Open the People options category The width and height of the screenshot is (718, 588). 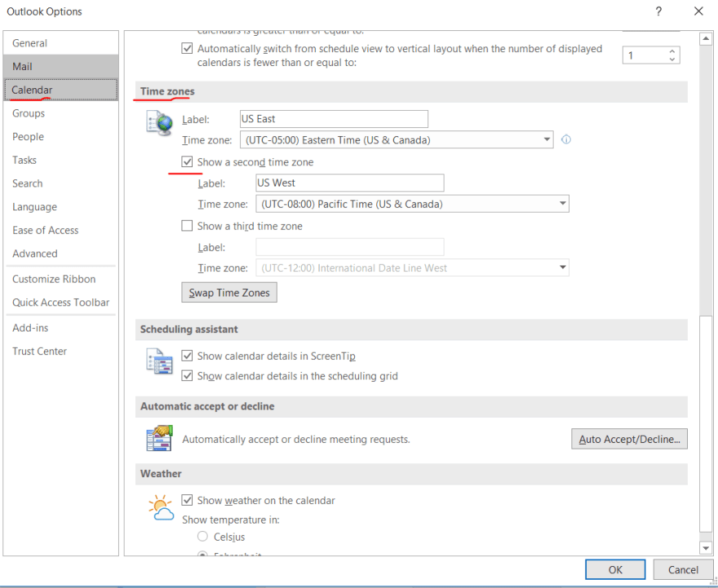tap(60, 136)
